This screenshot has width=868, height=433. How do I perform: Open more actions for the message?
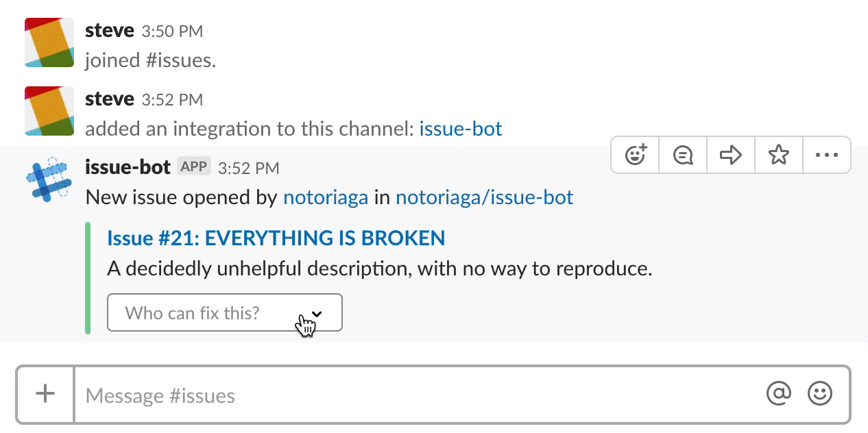point(827,156)
